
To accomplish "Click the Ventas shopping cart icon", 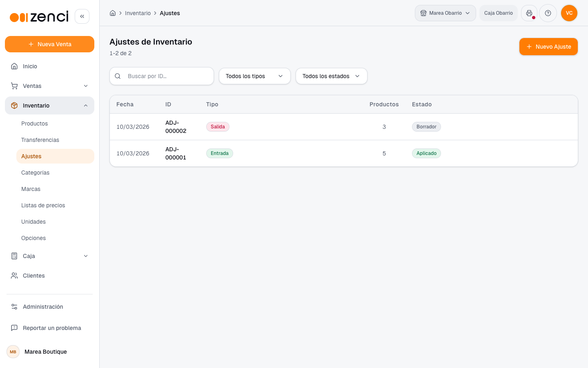I will [14, 86].
